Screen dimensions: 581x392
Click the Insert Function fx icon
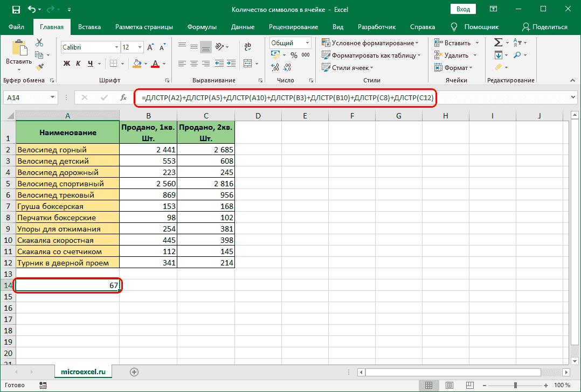(123, 97)
